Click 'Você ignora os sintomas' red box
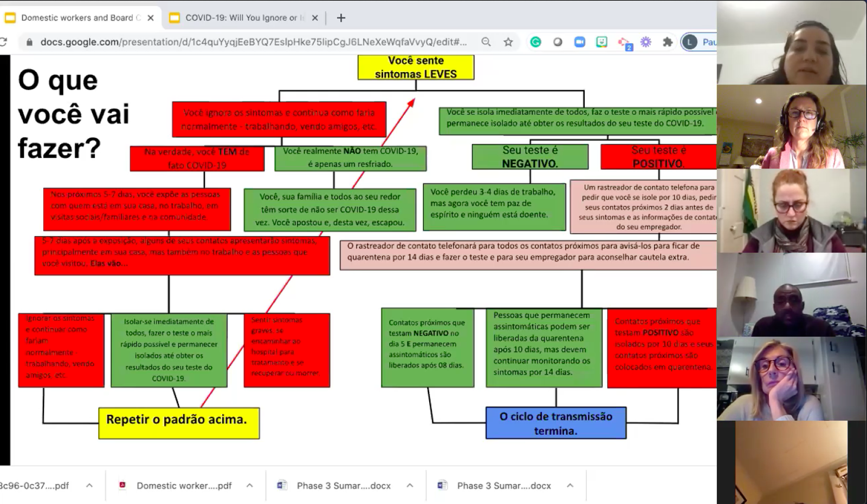This screenshot has width=867, height=504. click(x=279, y=119)
